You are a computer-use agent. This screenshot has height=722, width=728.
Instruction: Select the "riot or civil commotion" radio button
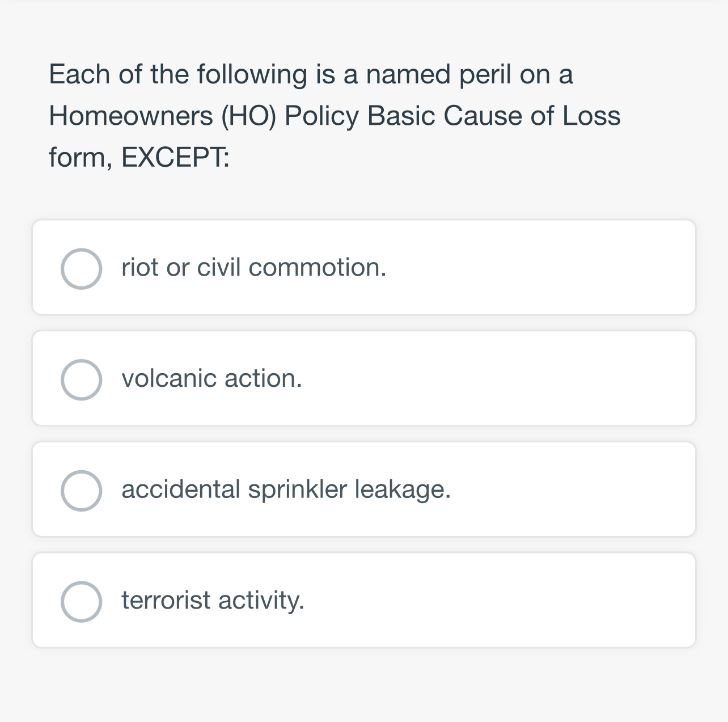pos(81,268)
